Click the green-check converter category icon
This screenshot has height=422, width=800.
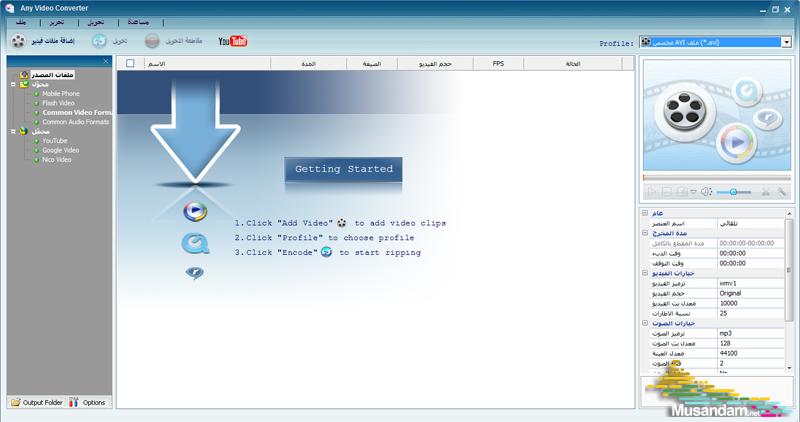(x=24, y=84)
